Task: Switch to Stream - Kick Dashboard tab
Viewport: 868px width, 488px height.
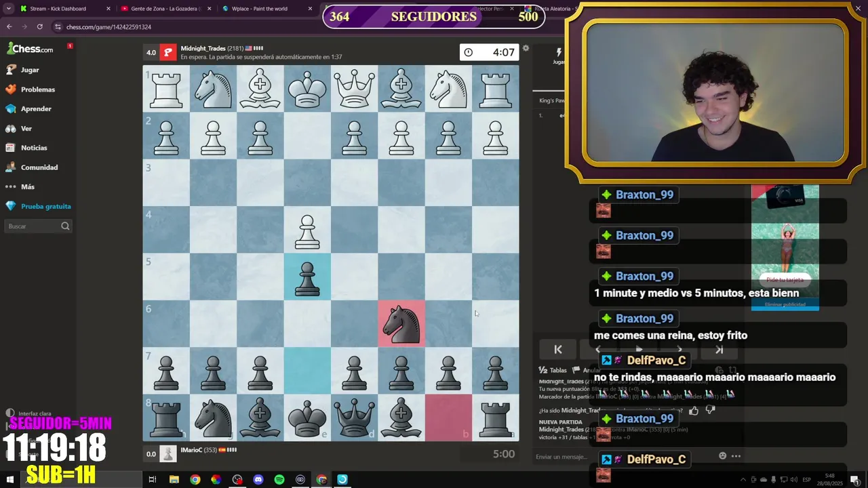Action: [x=58, y=9]
